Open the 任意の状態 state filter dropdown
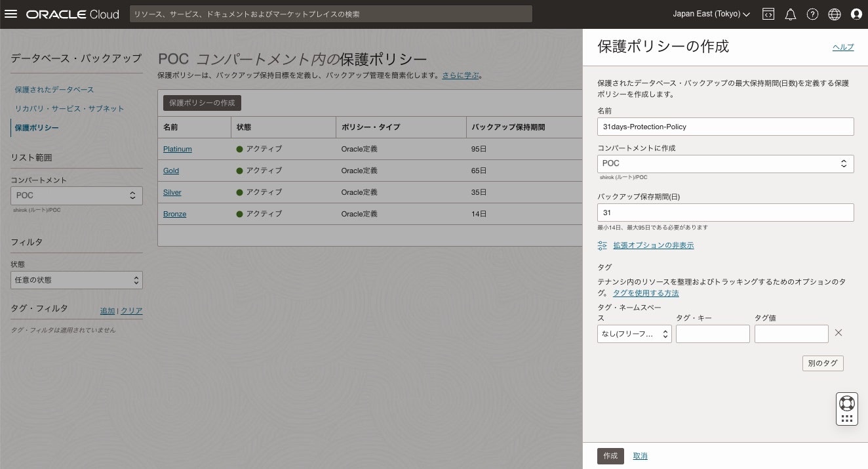Viewport: 868px width, 469px height. click(77, 280)
